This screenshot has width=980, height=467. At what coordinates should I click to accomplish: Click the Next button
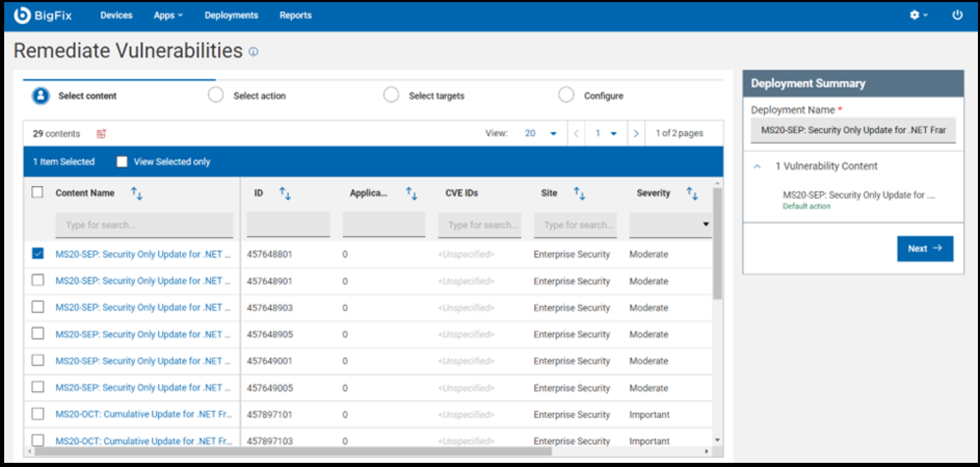[924, 249]
